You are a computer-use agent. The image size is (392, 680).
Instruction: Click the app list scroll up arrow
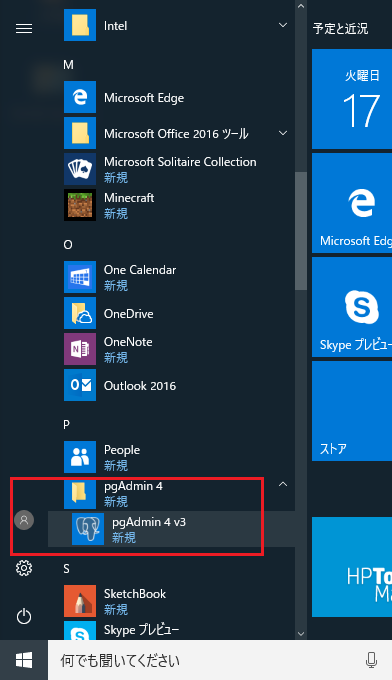coord(301,6)
